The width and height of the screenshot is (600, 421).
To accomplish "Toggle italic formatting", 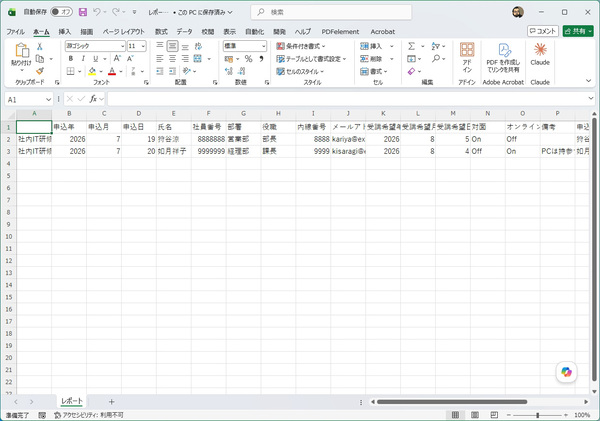I will [x=83, y=59].
